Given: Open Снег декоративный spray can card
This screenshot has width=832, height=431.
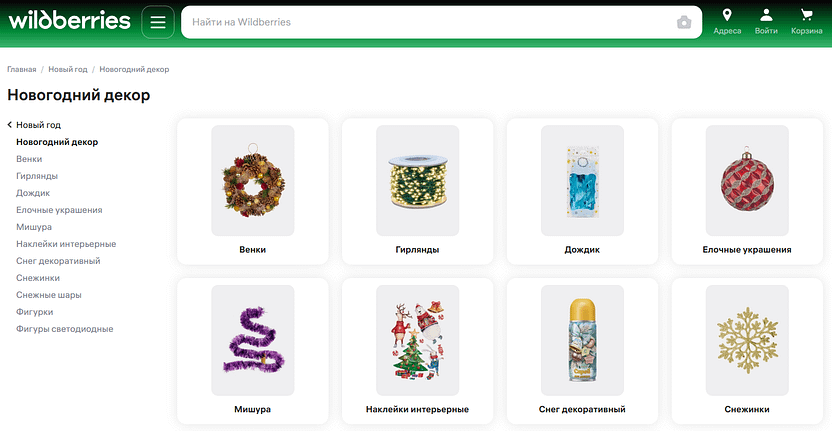Looking at the screenshot, I should pos(582,351).
